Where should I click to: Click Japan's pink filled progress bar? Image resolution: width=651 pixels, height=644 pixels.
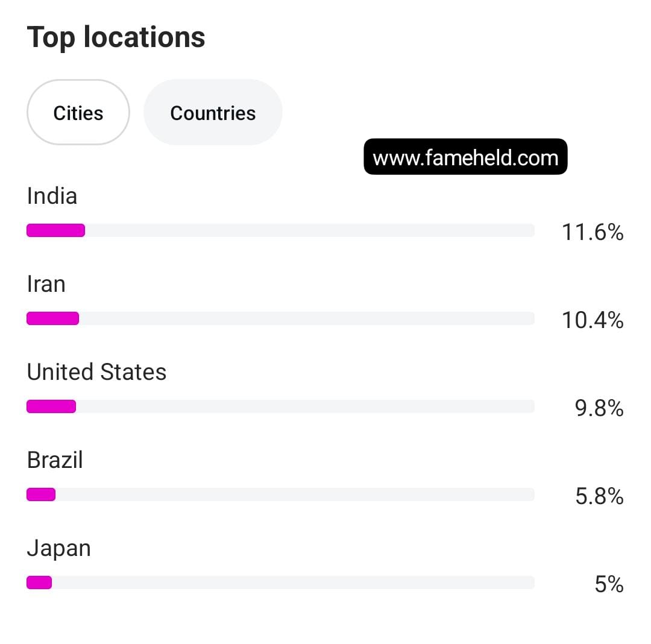(x=39, y=582)
